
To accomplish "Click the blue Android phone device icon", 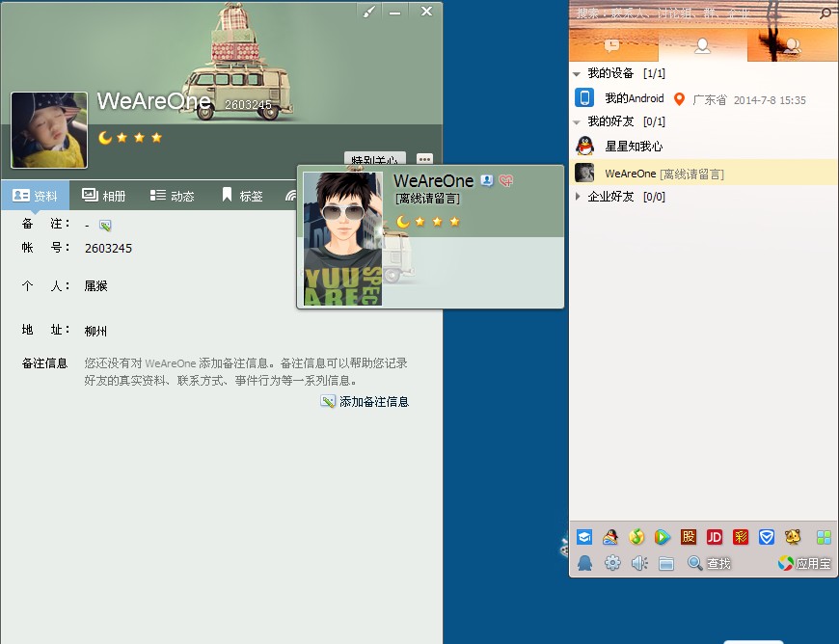I will [x=584, y=98].
